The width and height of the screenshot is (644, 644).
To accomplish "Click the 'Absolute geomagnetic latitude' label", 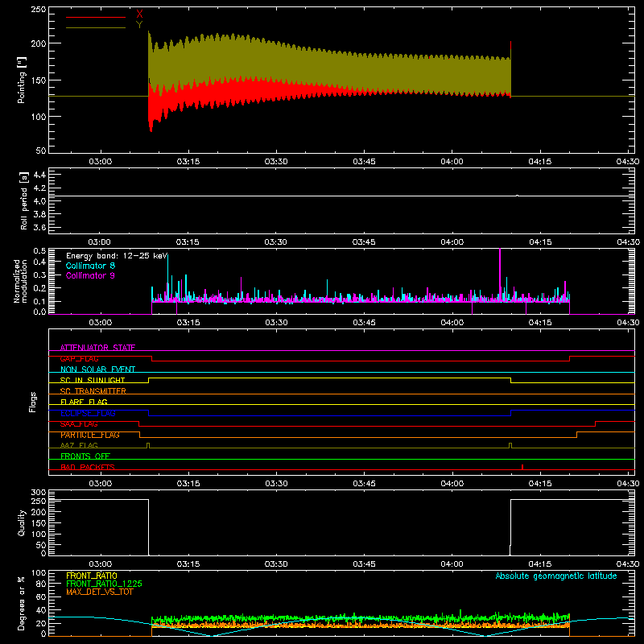I will pyautogui.click(x=556, y=576).
